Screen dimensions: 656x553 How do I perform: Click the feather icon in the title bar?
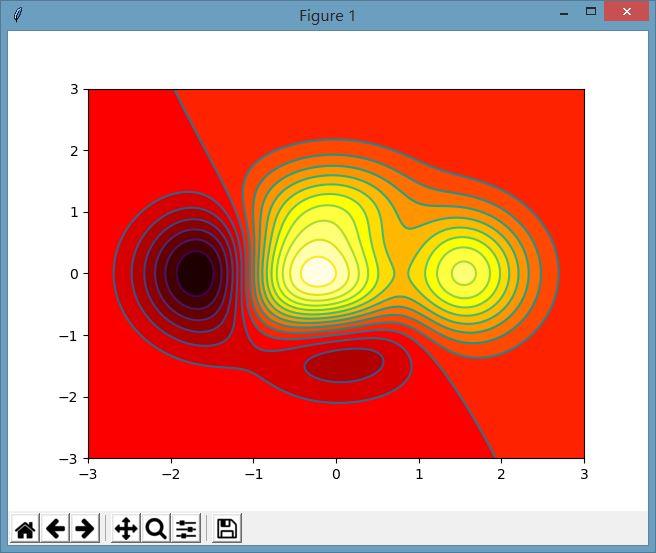pos(18,15)
